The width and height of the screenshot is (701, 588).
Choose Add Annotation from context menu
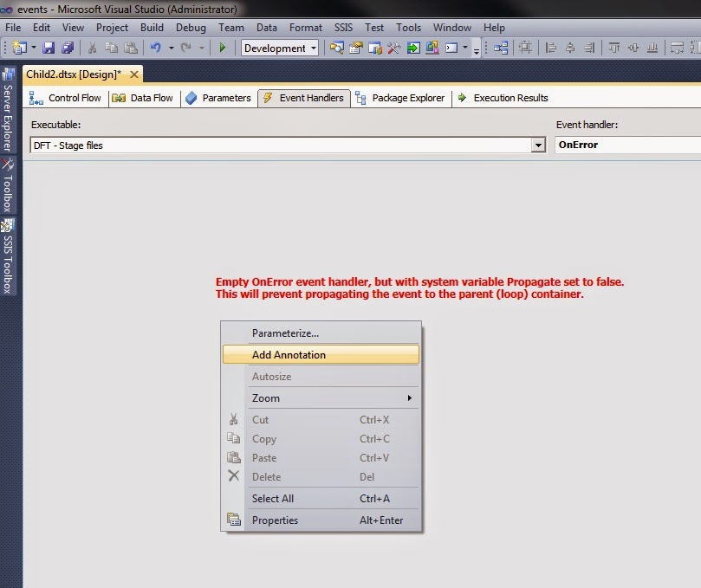click(321, 355)
